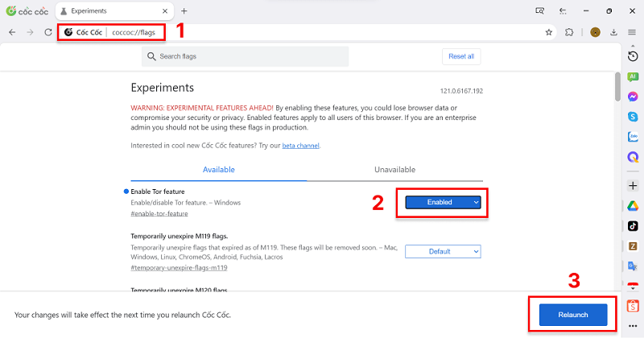Open the browser main menu icon

632,32
